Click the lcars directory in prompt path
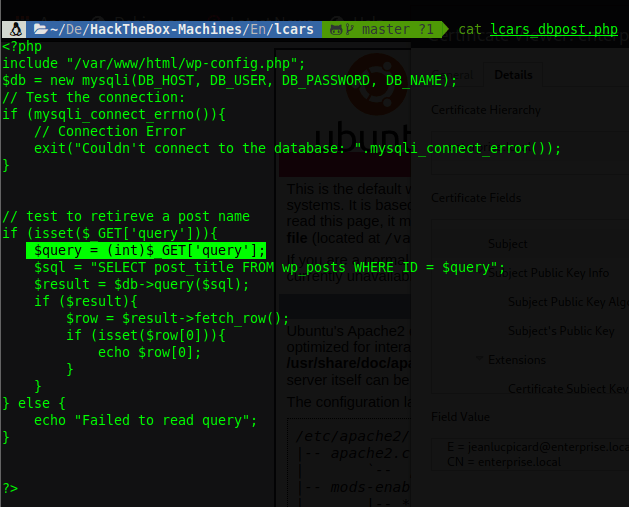This screenshot has width=629, height=507. pos(294,29)
